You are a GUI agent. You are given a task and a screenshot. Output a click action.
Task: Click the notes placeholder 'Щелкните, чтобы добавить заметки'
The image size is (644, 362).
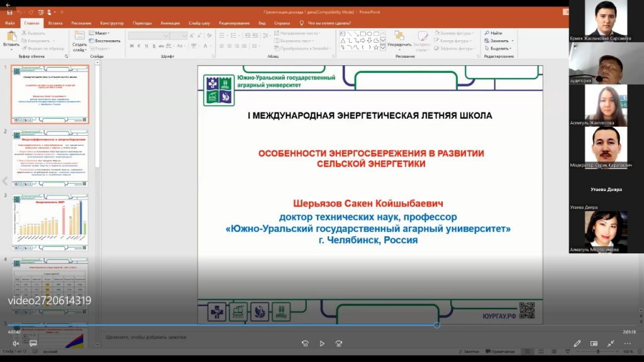pos(146,337)
